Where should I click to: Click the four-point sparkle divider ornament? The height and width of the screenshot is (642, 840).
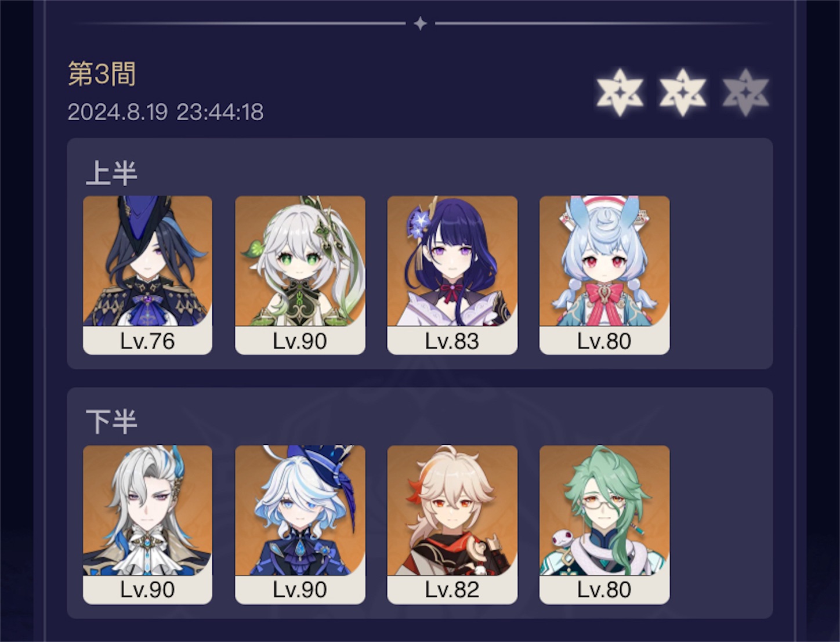click(x=421, y=23)
